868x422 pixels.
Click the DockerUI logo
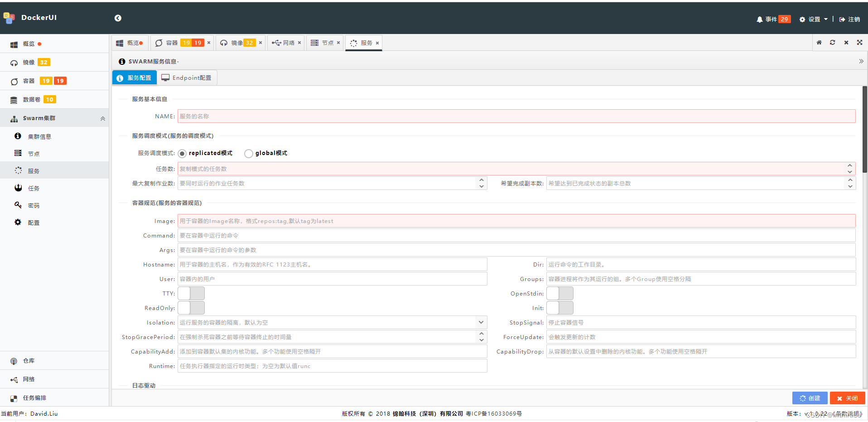click(30, 18)
